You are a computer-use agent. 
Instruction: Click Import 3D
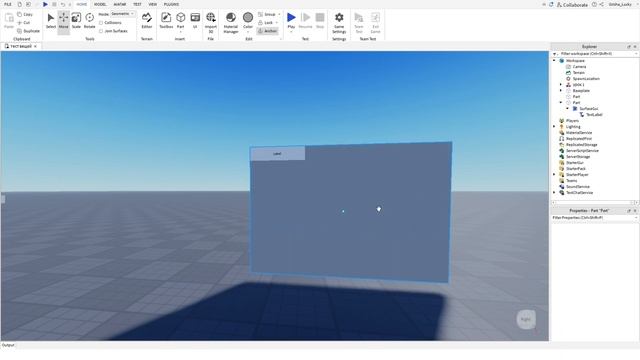point(211,22)
